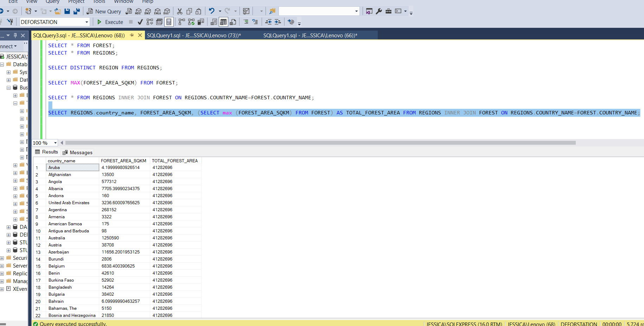Image resolution: width=644 pixels, height=326 pixels.
Task: Select the Aruba row in results
Action: (x=54, y=168)
